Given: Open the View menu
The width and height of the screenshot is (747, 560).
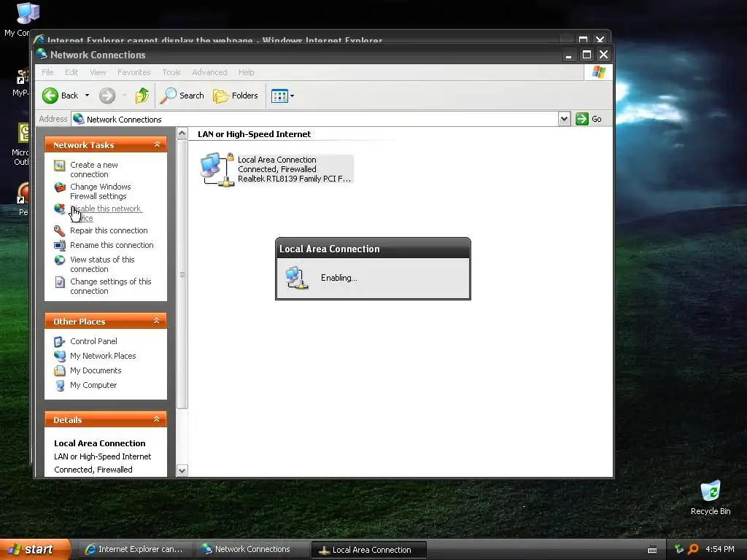Looking at the screenshot, I should [98, 72].
